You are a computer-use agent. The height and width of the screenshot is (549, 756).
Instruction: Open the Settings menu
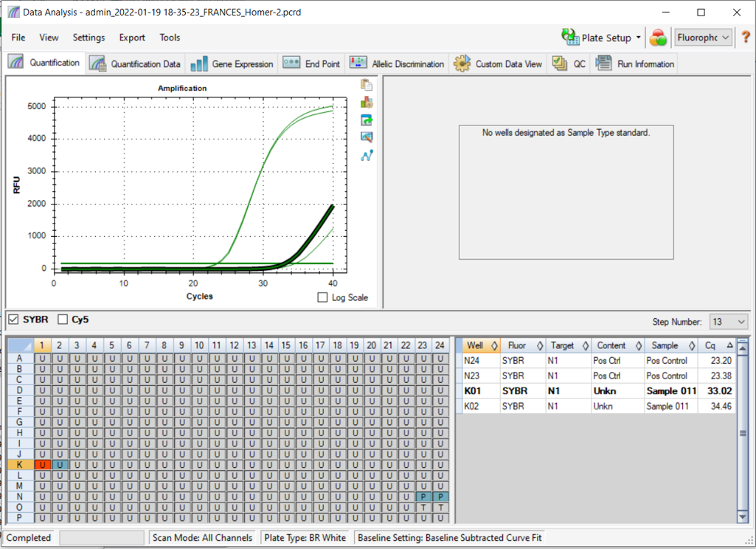click(x=89, y=38)
